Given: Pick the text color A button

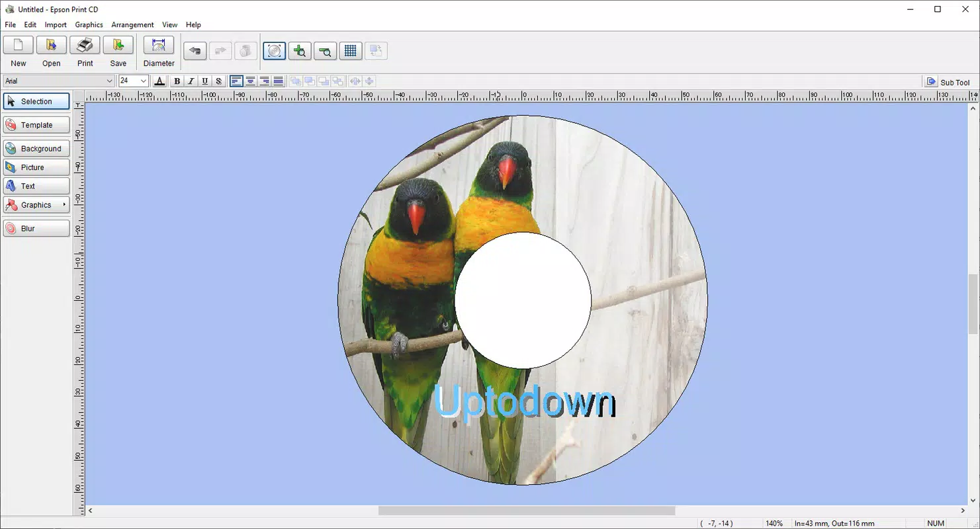Looking at the screenshot, I should [x=159, y=81].
